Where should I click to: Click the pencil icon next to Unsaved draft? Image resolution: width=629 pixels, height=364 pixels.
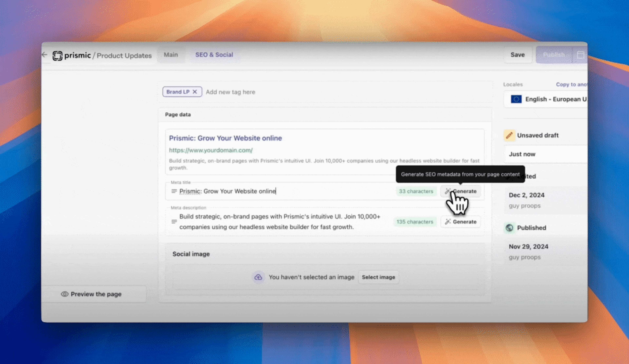(x=509, y=135)
